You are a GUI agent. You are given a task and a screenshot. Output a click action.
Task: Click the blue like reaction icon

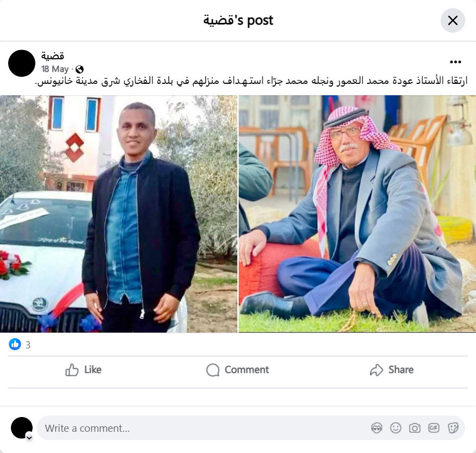coord(15,345)
